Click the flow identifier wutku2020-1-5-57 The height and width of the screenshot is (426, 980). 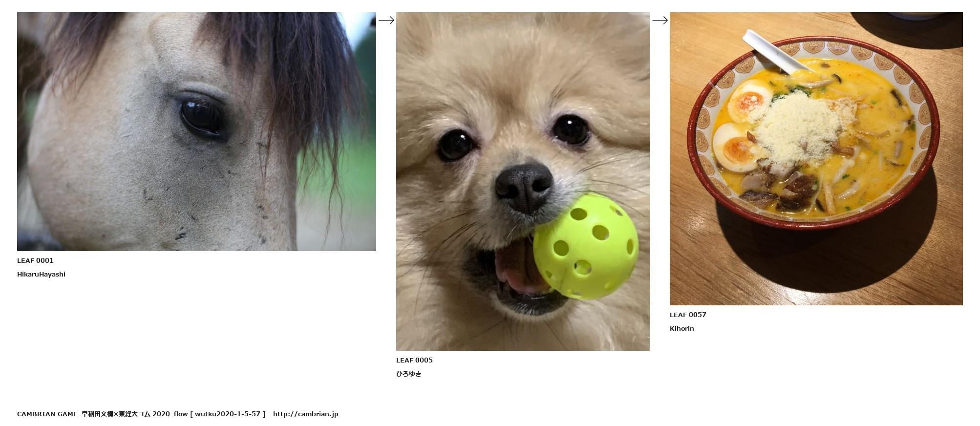tap(228, 414)
